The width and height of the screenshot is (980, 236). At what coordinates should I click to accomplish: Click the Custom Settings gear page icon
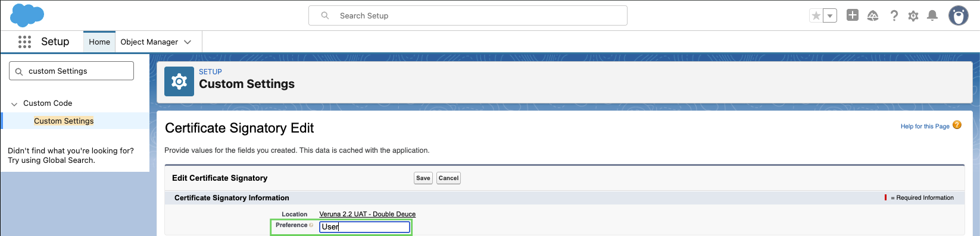tap(179, 81)
